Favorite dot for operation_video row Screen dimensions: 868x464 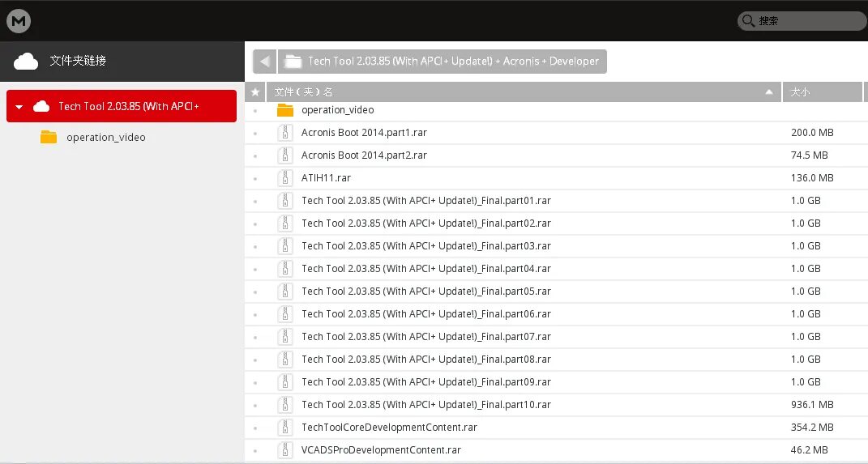pyautogui.click(x=255, y=111)
